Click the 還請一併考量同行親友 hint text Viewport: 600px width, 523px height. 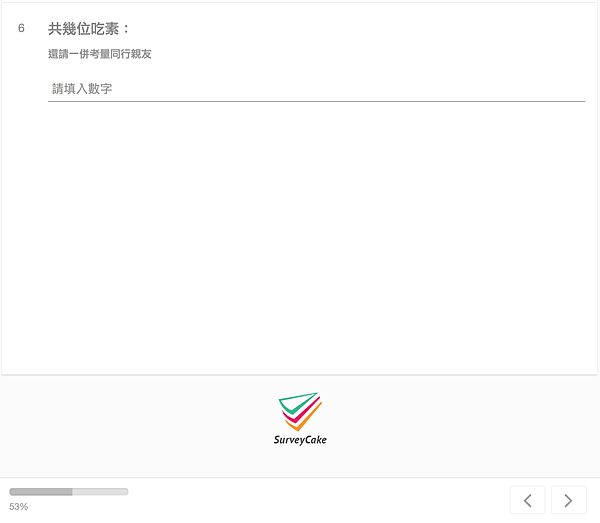[100, 54]
